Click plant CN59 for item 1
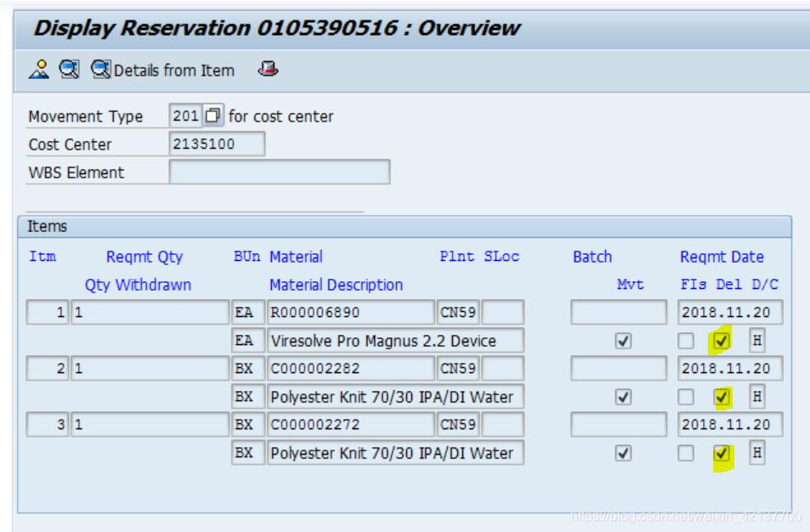 click(458, 312)
